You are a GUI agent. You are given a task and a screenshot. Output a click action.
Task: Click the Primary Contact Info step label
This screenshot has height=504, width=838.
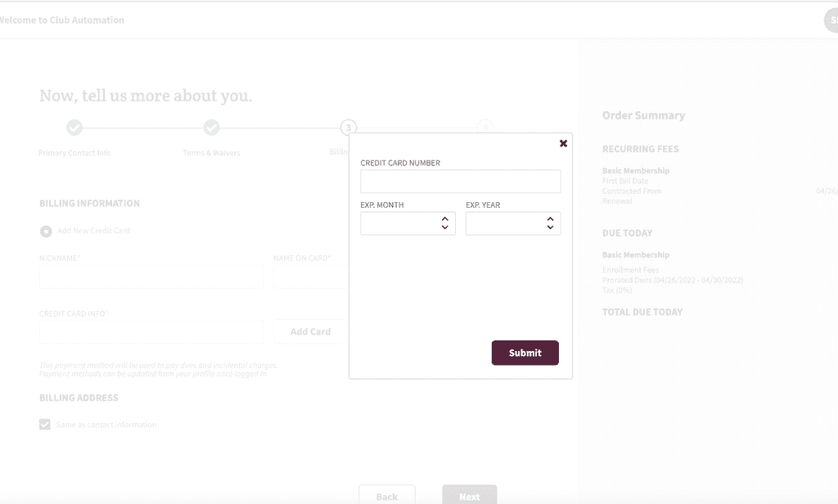click(x=74, y=153)
